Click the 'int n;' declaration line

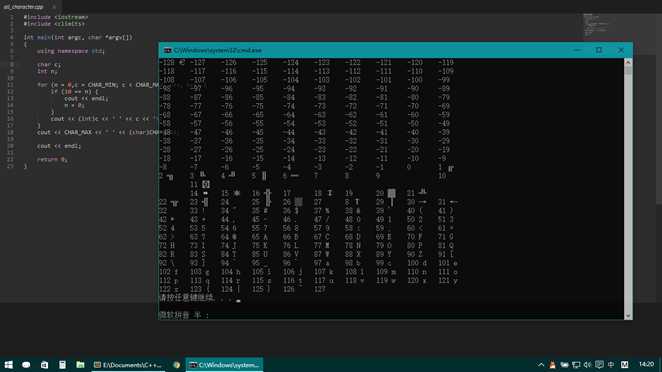click(47, 71)
